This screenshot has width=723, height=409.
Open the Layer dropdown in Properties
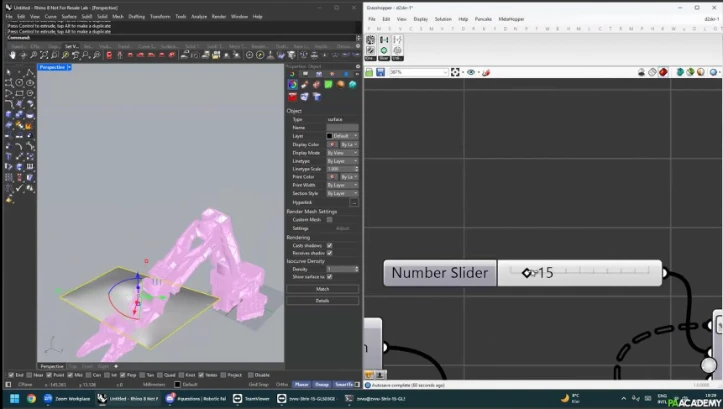[343, 135]
